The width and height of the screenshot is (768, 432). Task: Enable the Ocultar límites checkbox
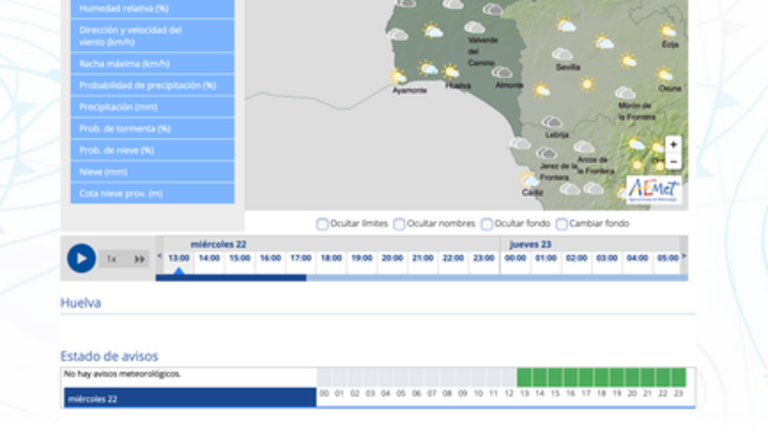point(322,224)
